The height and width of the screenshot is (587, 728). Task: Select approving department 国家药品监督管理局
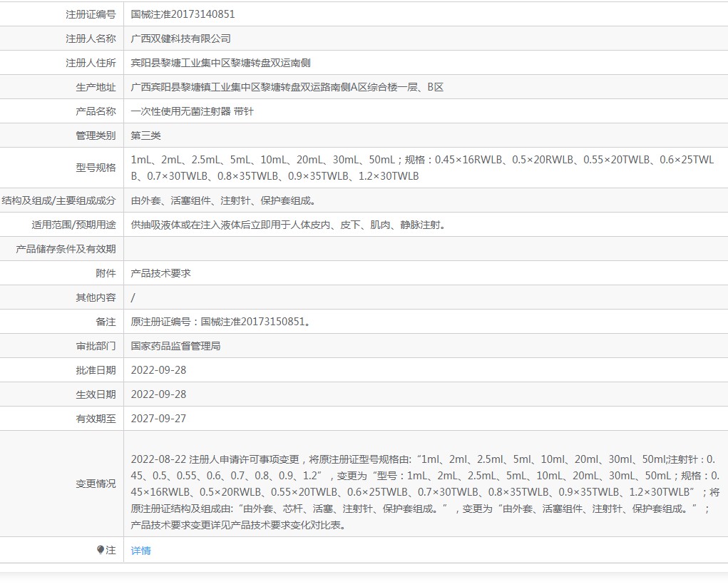pos(175,346)
